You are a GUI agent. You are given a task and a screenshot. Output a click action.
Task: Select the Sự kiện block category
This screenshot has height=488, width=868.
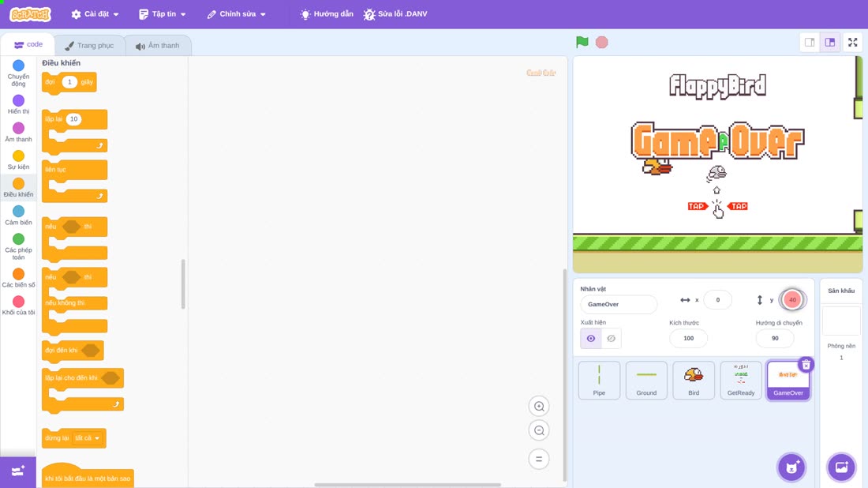[x=18, y=160]
